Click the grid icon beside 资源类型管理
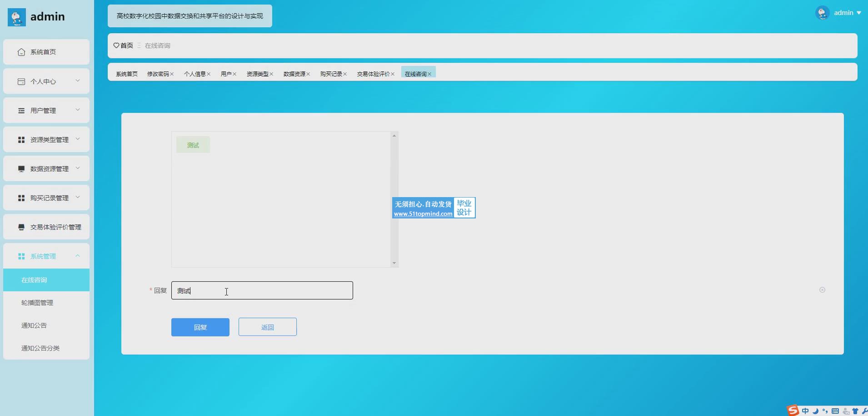 click(21, 140)
